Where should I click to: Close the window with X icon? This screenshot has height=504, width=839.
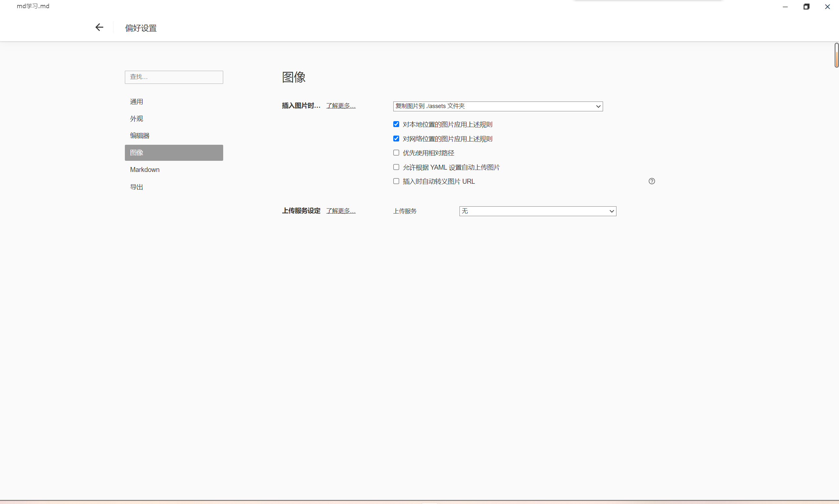pos(827,7)
